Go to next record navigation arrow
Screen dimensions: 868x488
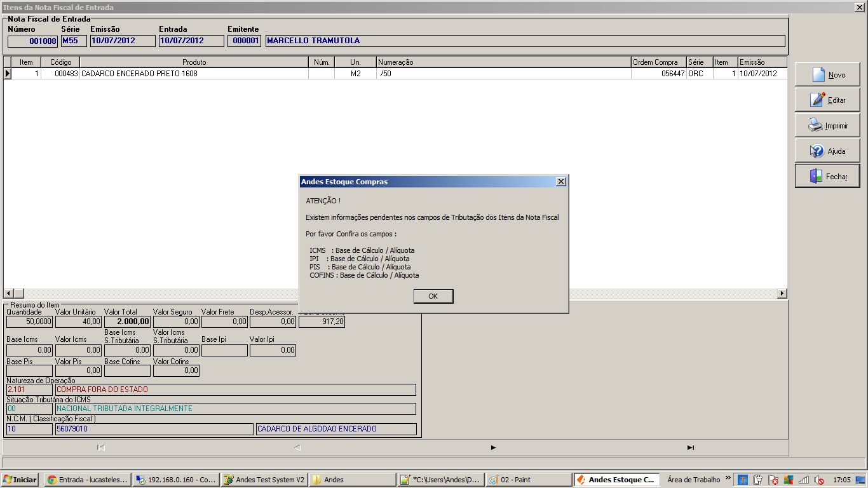pos(493,447)
